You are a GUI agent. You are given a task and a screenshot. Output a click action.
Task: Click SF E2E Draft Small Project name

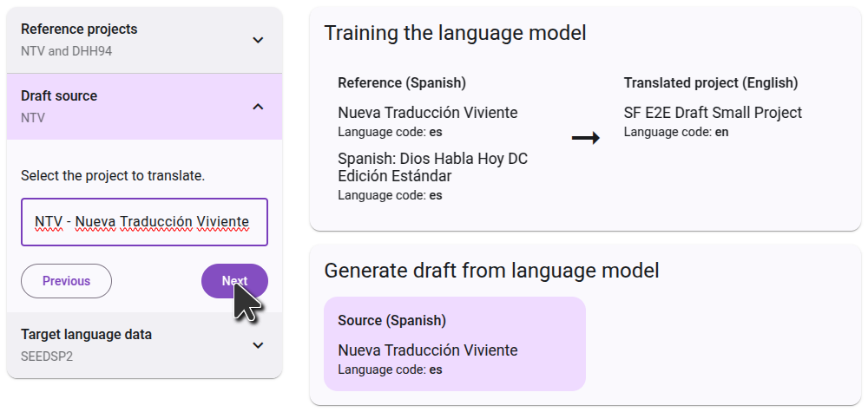pos(713,113)
